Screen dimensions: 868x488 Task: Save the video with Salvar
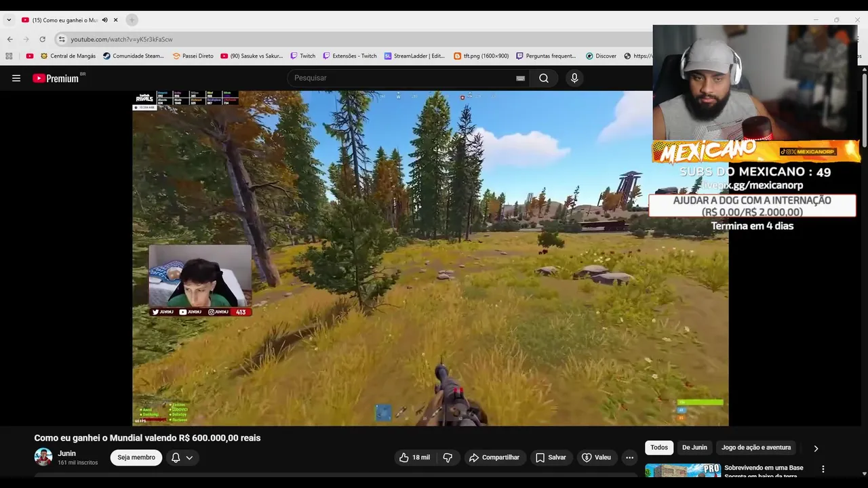tap(551, 457)
